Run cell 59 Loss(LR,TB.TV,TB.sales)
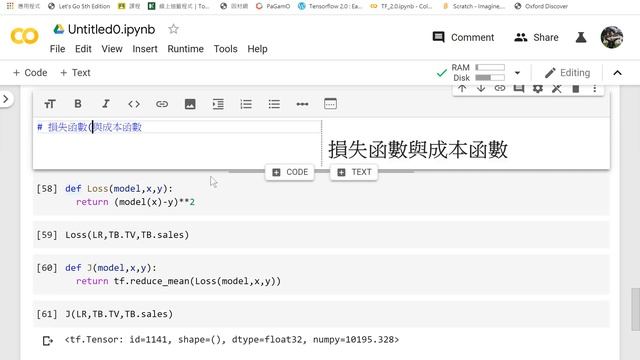This screenshot has height=360, width=640. 47,235
